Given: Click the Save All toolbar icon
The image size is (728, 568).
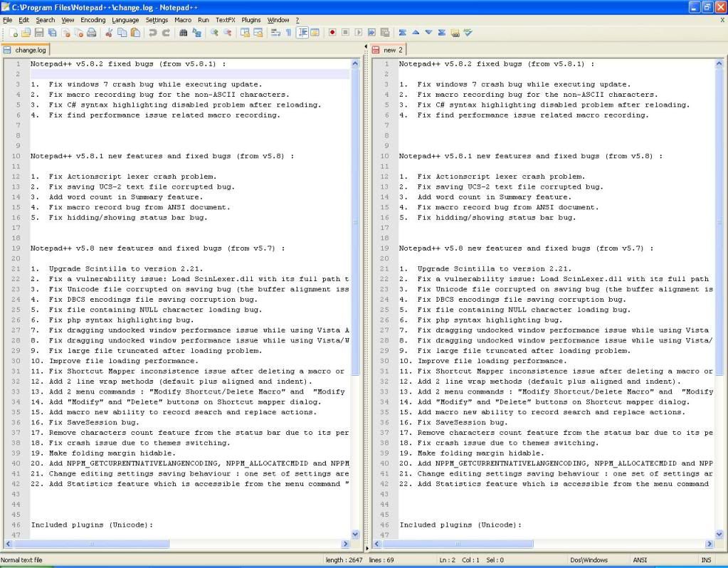Looking at the screenshot, I should tap(53, 33).
